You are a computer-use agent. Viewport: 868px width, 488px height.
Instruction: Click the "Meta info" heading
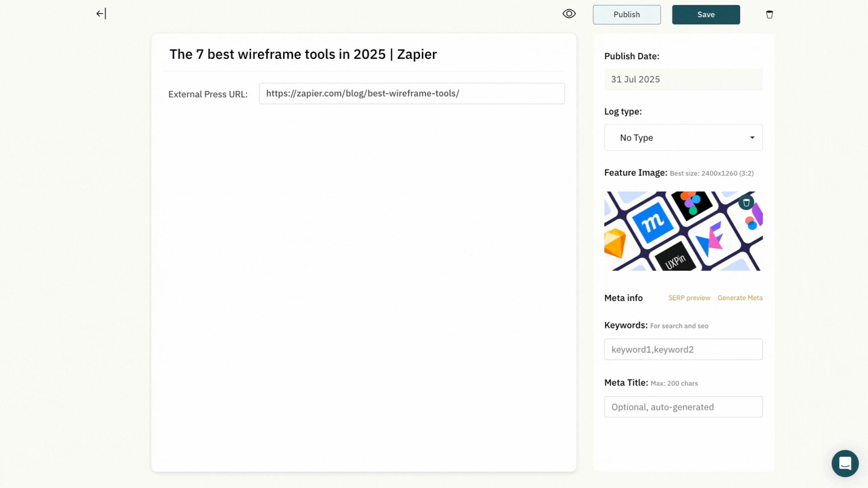[x=623, y=298]
